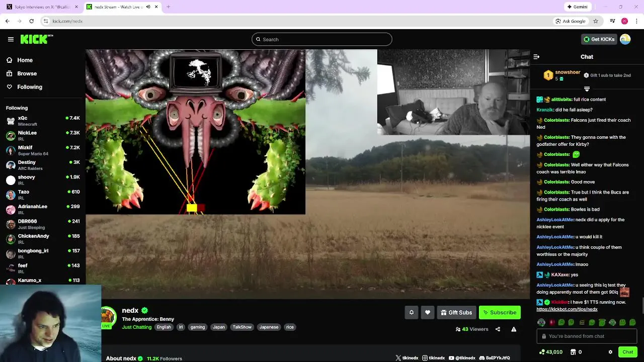This screenshot has width=644, height=362.
Task: Open feef channel in Following list
Action: coord(43,268)
